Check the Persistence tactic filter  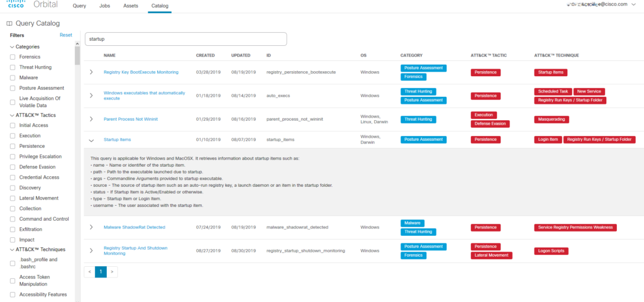click(x=13, y=146)
